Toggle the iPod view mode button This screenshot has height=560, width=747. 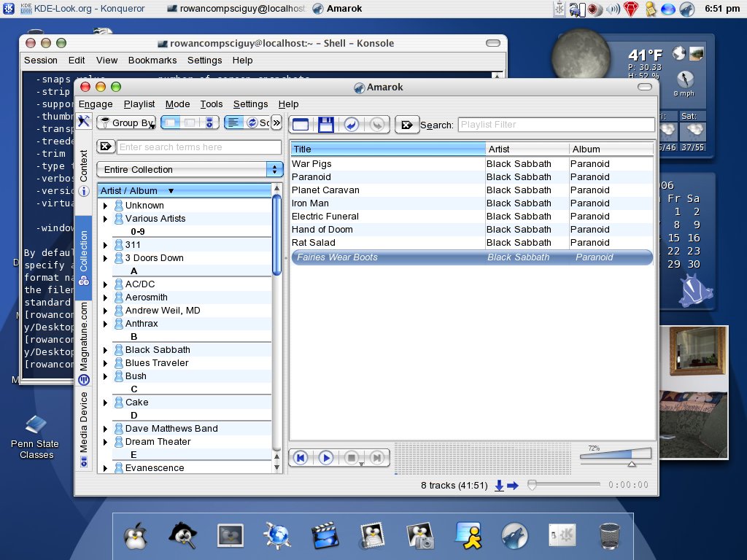tap(209, 122)
